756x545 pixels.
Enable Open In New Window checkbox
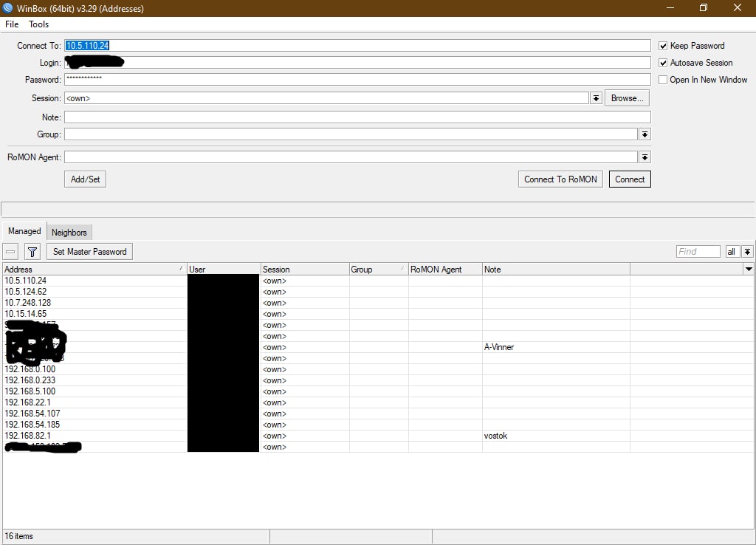[x=663, y=80]
